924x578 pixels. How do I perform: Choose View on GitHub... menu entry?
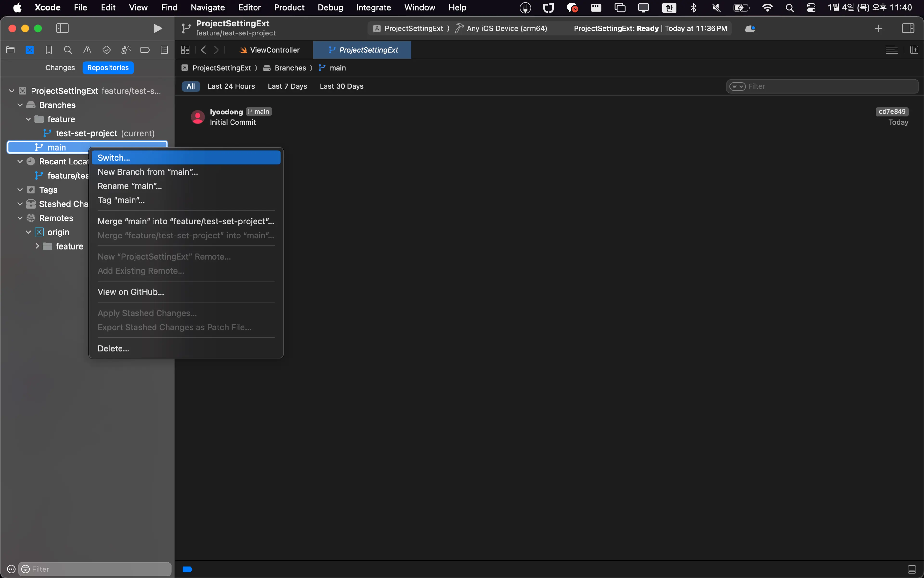coord(186,292)
